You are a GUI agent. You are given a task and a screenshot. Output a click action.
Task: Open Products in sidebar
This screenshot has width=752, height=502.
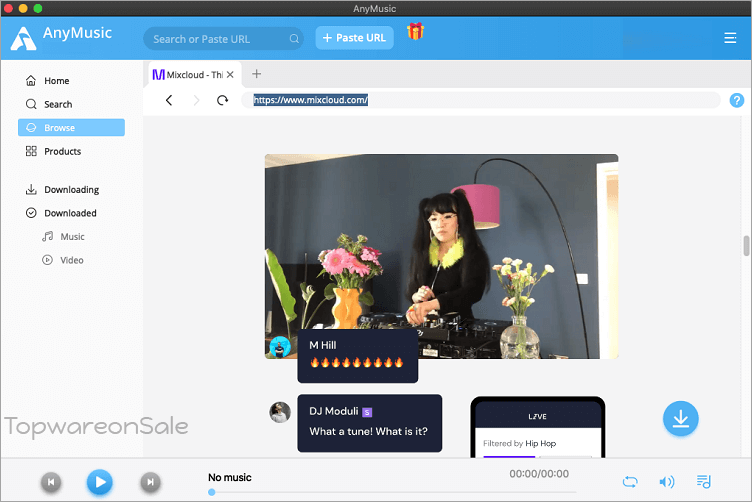(71, 151)
